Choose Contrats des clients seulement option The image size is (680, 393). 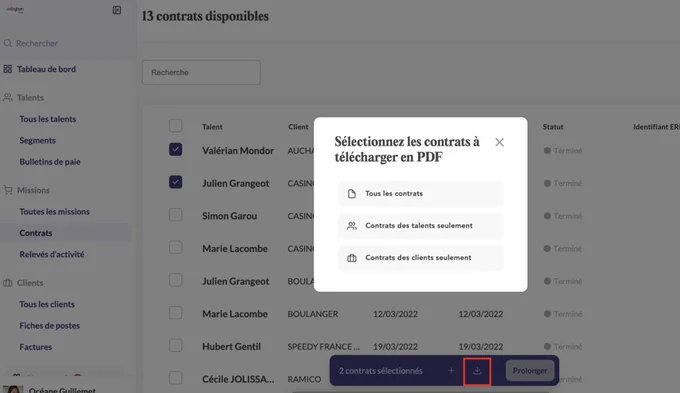click(x=421, y=258)
